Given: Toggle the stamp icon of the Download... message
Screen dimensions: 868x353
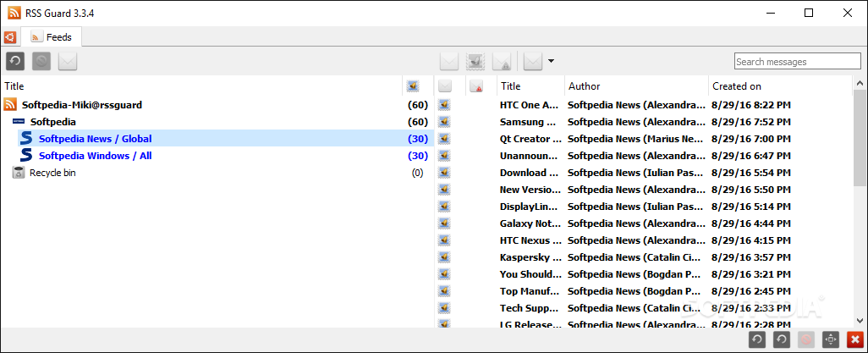Looking at the screenshot, I should tap(443, 173).
